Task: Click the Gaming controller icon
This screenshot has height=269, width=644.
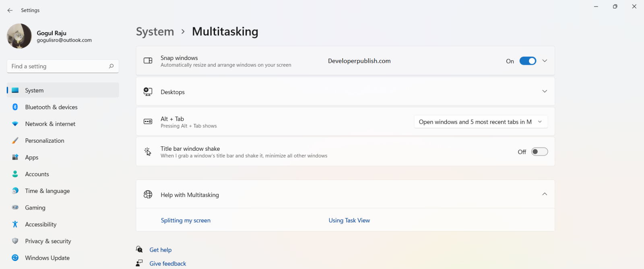Action: [15, 207]
